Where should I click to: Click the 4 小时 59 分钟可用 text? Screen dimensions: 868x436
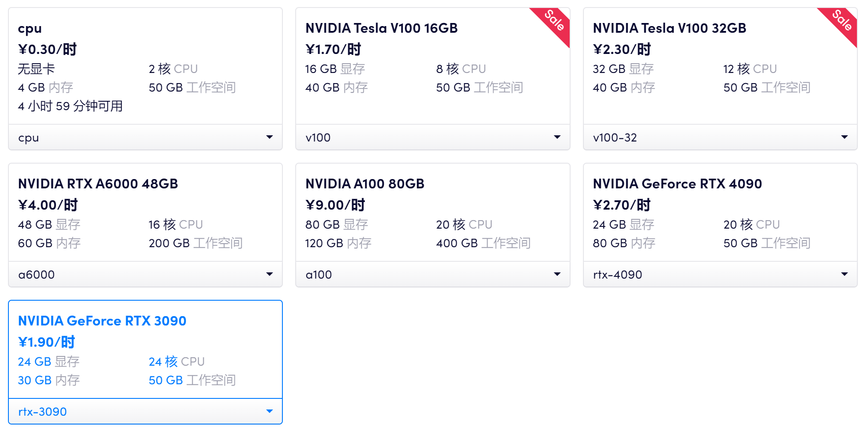click(70, 106)
